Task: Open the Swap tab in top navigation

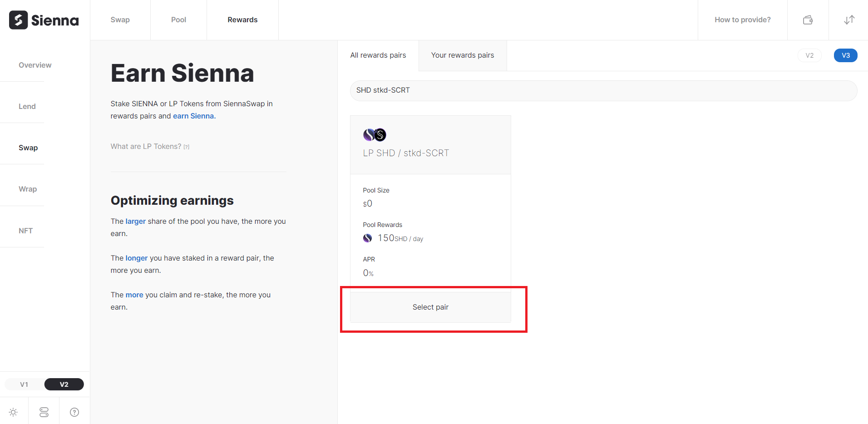Action: (120, 20)
